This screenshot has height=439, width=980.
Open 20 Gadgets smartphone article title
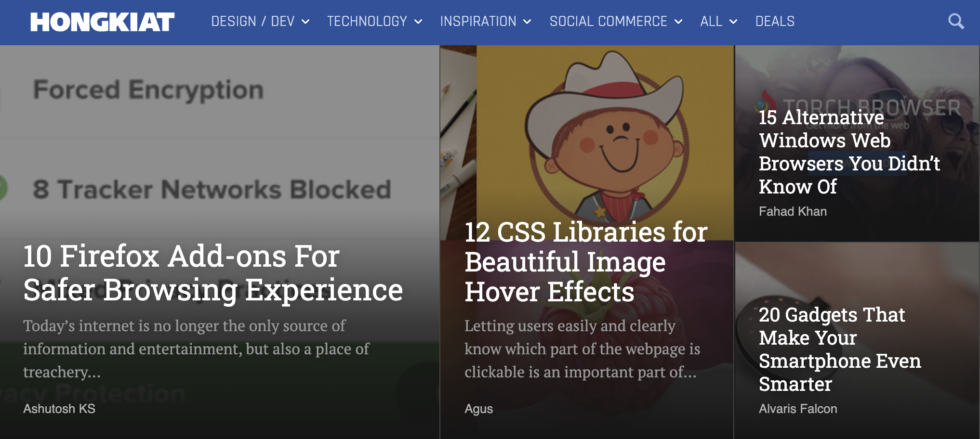(840, 349)
